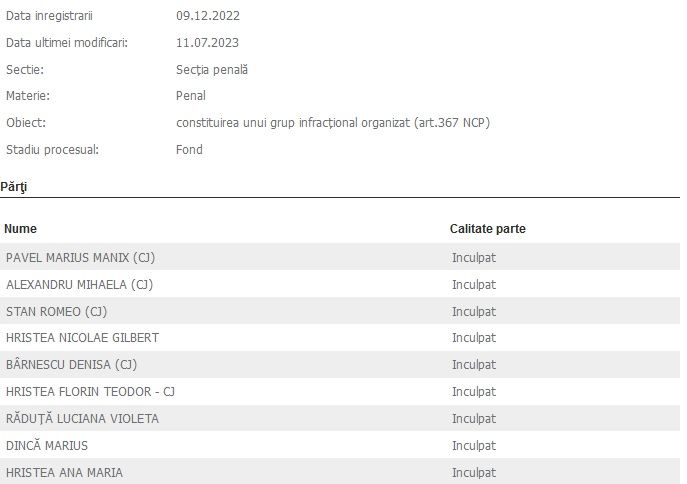Select the BÂRNESCU DENISA (CJ) row

71,365
